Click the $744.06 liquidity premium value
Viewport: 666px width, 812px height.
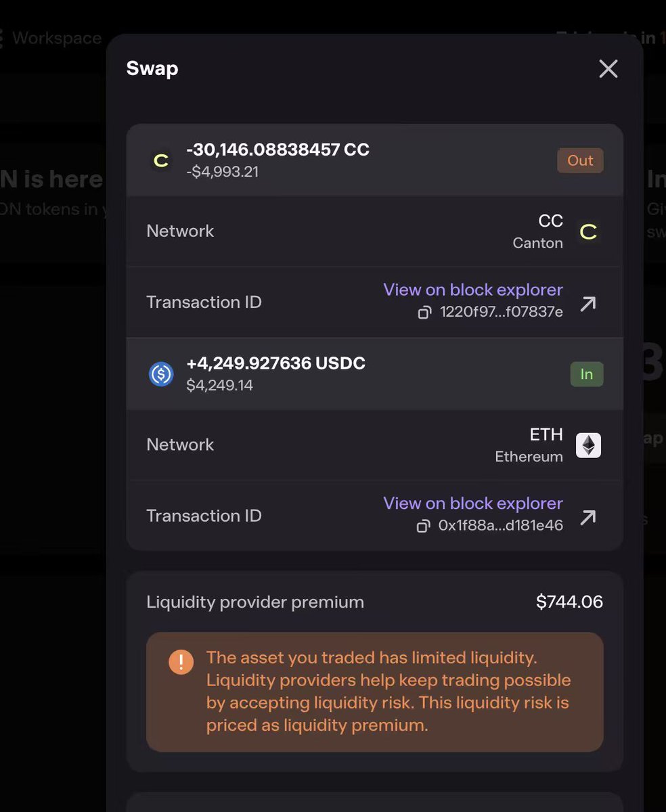(569, 602)
